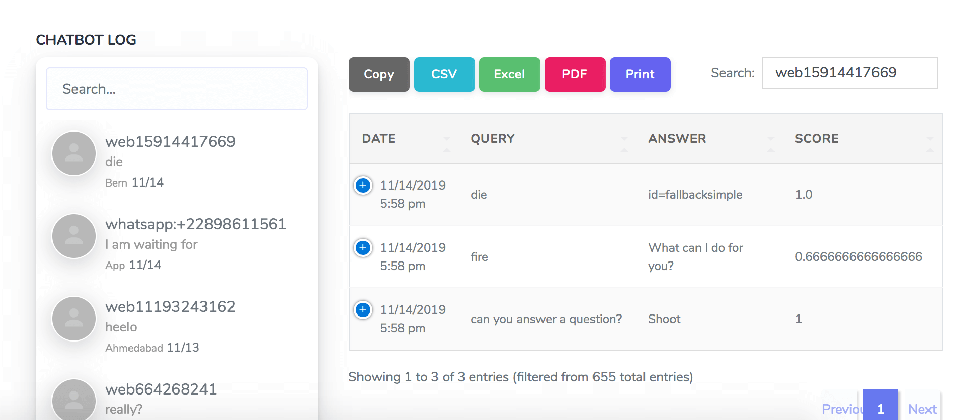Click the 'Showing 1 to 3 of 3 entries' info
980x420 pixels.
click(x=521, y=377)
